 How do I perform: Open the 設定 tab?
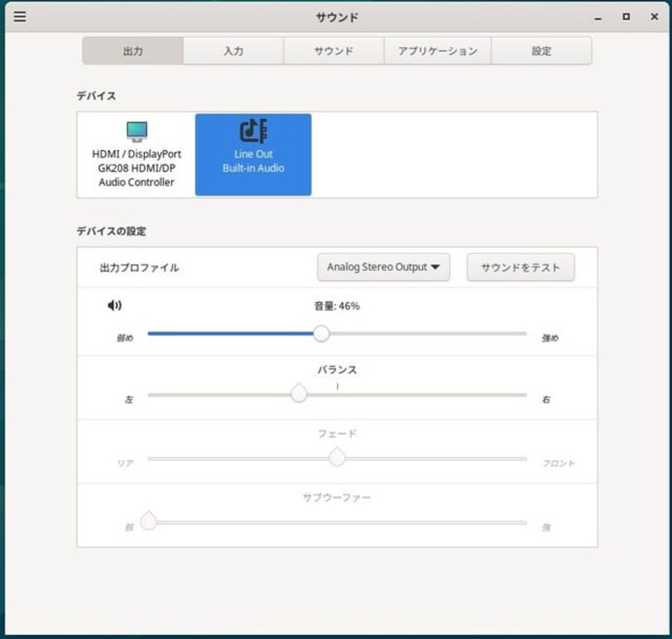(541, 51)
